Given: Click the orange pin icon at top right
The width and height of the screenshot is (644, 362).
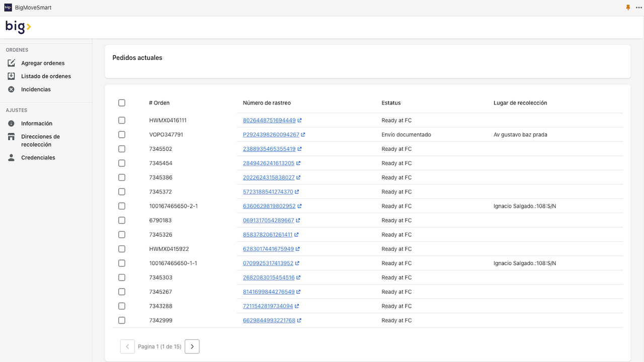Looking at the screenshot, I should click(x=628, y=8).
